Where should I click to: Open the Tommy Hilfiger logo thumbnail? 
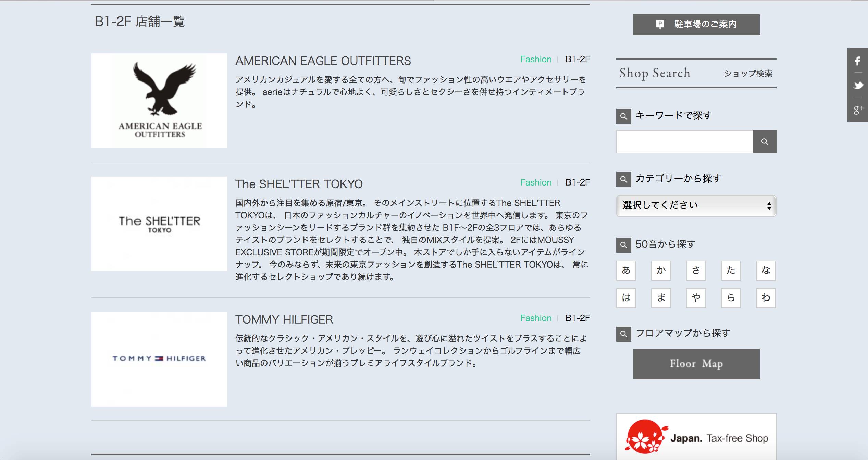159,359
